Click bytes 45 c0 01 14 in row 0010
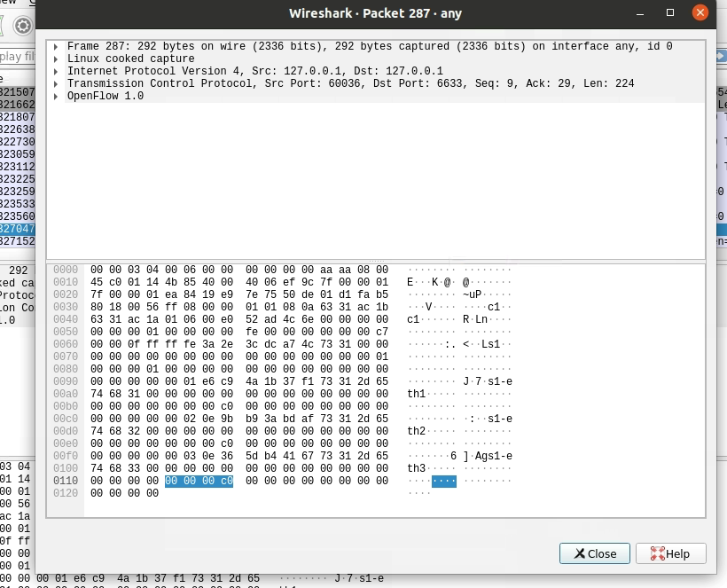Screen dimensions: 727x588 [124, 282]
